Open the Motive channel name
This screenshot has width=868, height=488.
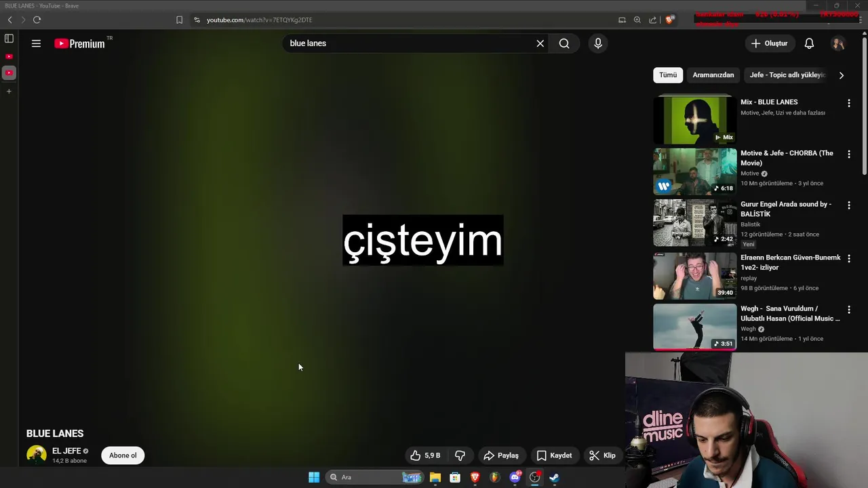(x=749, y=174)
